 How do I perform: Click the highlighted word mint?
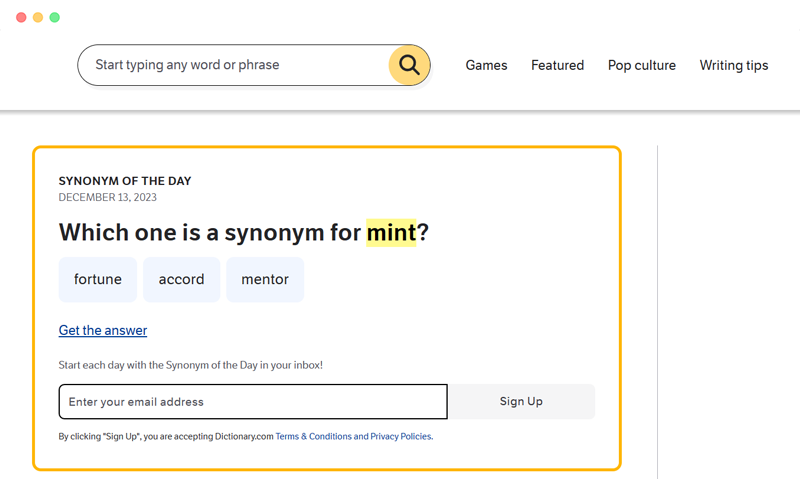391,233
